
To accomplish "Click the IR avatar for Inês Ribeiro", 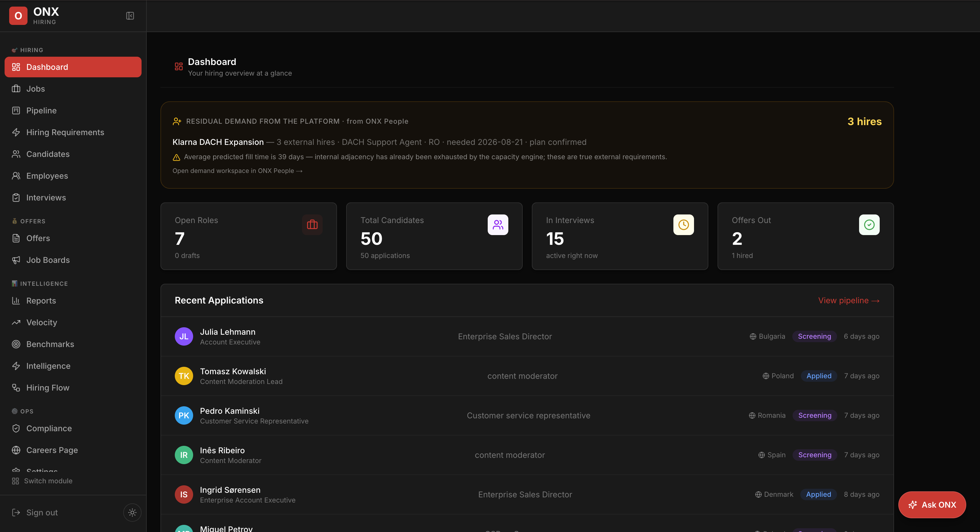I will [x=184, y=455].
